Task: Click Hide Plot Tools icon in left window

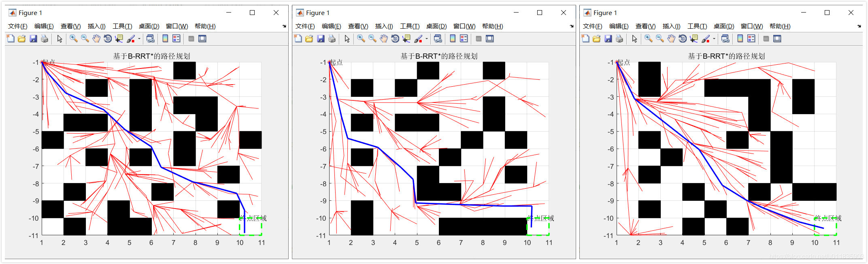Action: [x=191, y=38]
